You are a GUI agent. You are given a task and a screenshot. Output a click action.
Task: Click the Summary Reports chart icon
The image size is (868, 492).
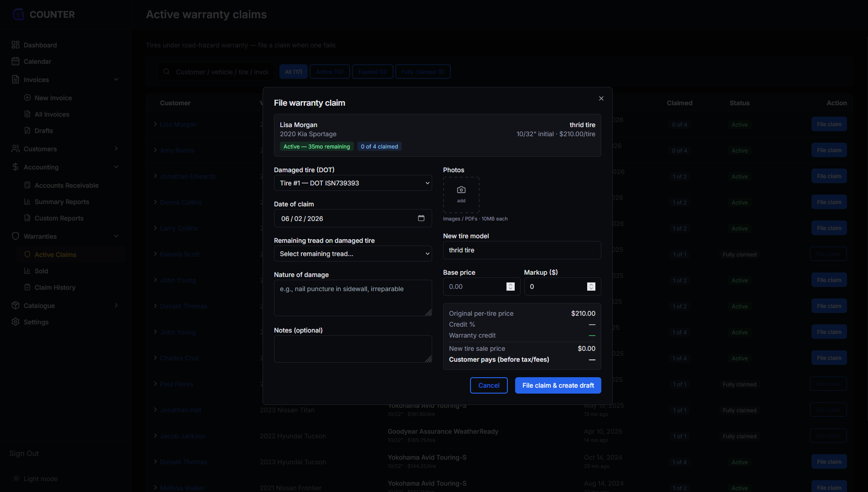27,201
